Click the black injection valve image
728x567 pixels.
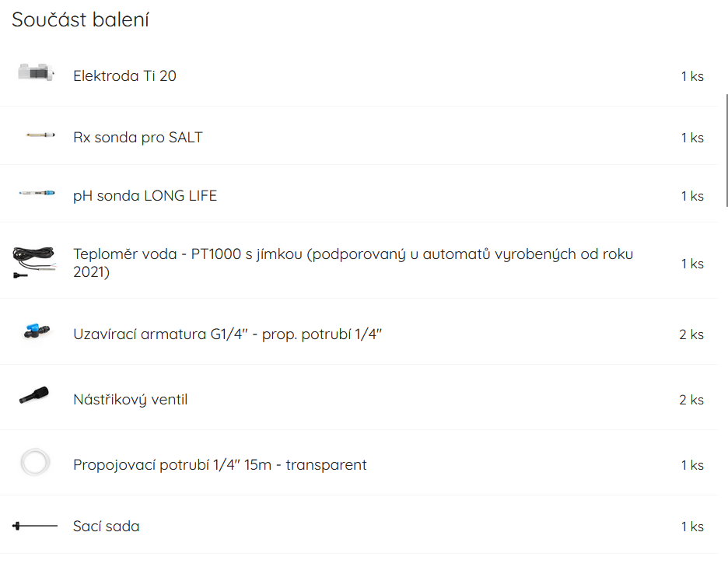pos(34,396)
